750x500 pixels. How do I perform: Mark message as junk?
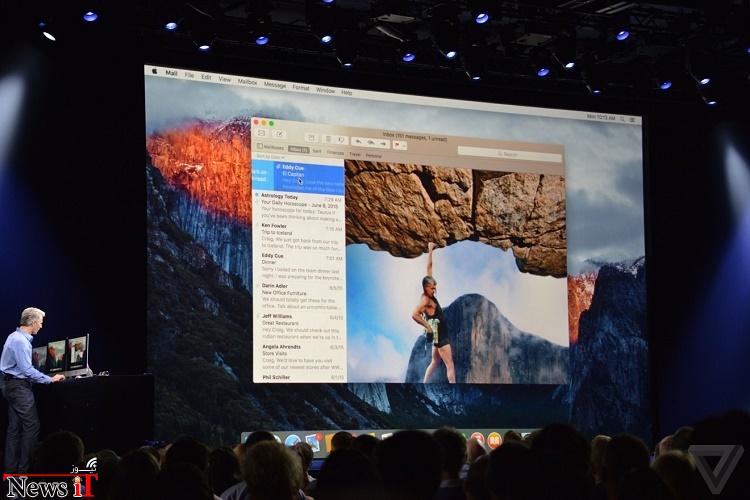(x=342, y=140)
